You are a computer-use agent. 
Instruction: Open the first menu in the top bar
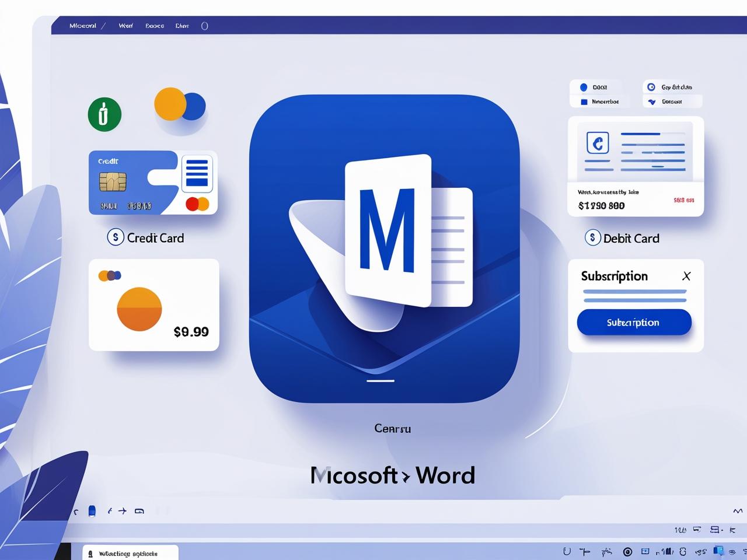coord(83,26)
